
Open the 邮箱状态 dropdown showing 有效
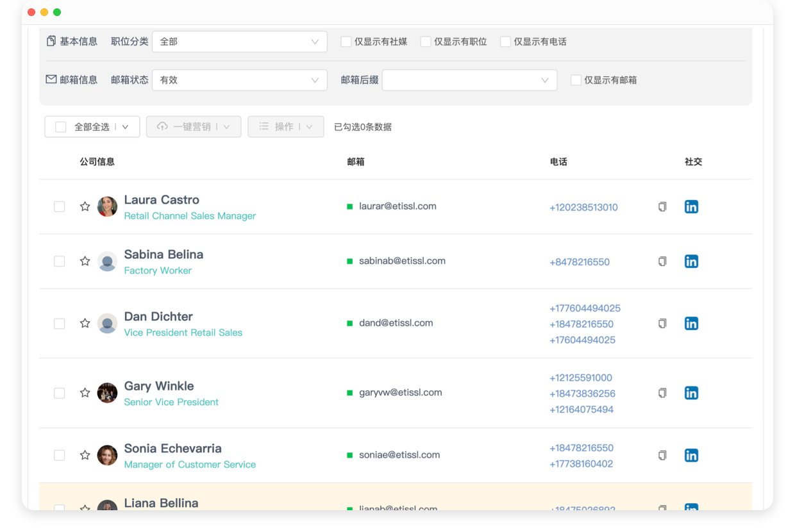pyautogui.click(x=240, y=79)
